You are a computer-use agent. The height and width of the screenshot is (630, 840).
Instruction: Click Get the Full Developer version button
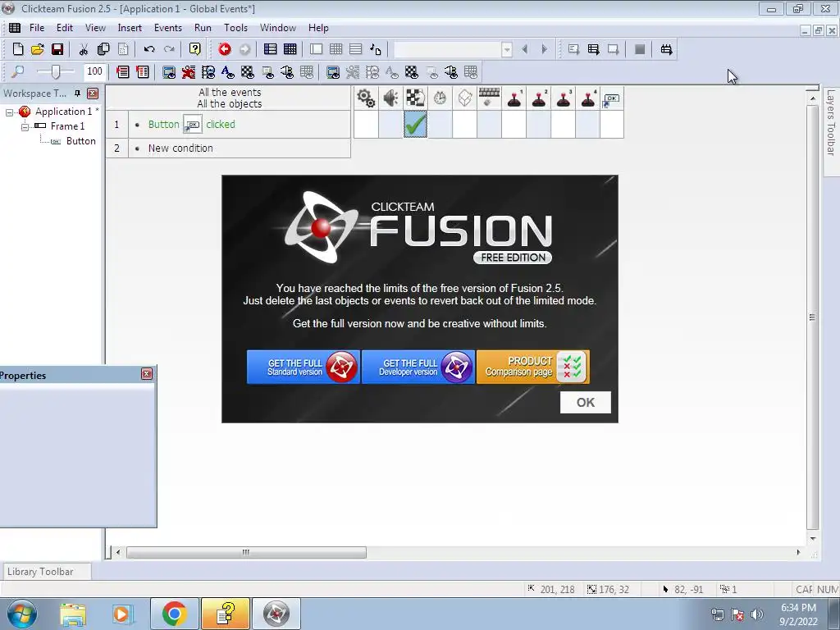tap(418, 367)
